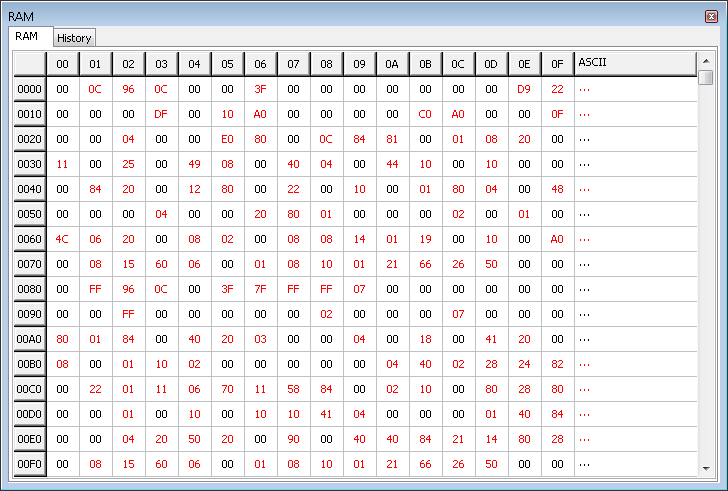Click scrollbar up arrow
728x491 pixels.
point(706,61)
